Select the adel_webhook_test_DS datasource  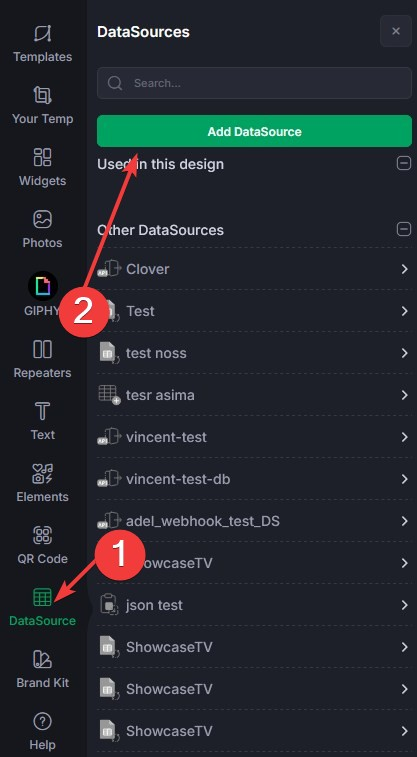click(254, 521)
